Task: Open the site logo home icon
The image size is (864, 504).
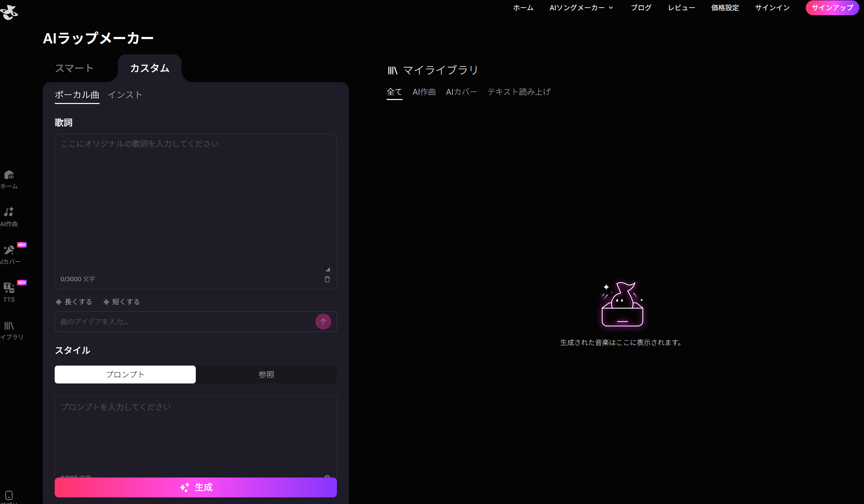Action: click(10, 12)
